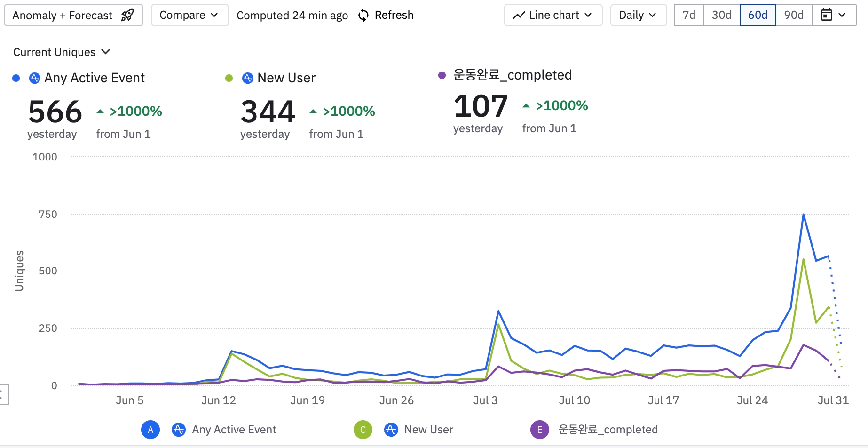The height and width of the screenshot is (448, 868).
Task: Open the Line chart type dropdown
Action: 553,15
